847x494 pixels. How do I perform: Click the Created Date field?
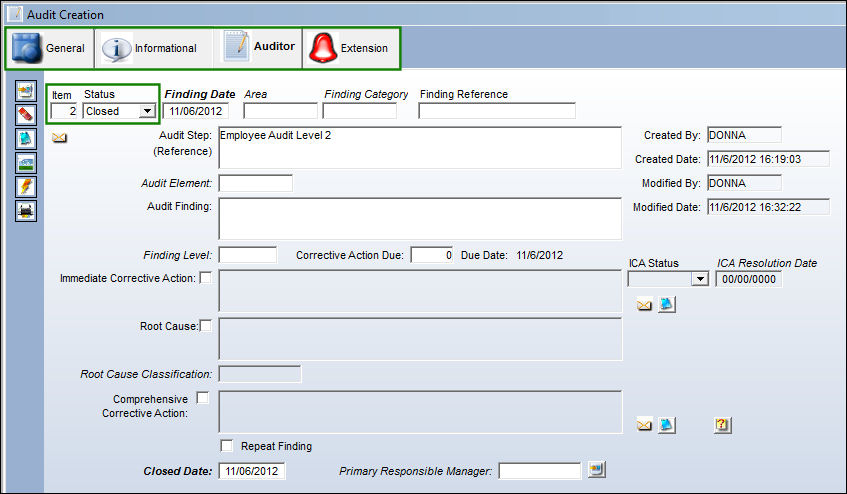coord(768,159)
